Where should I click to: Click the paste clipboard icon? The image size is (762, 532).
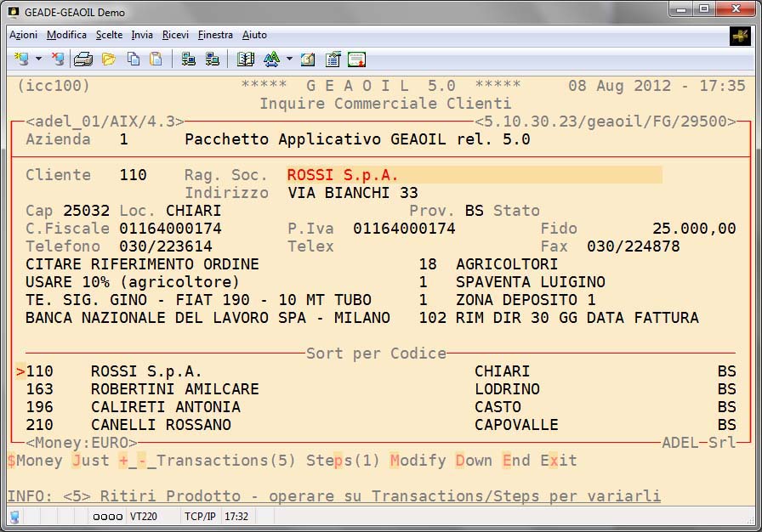tap(156, 59)
